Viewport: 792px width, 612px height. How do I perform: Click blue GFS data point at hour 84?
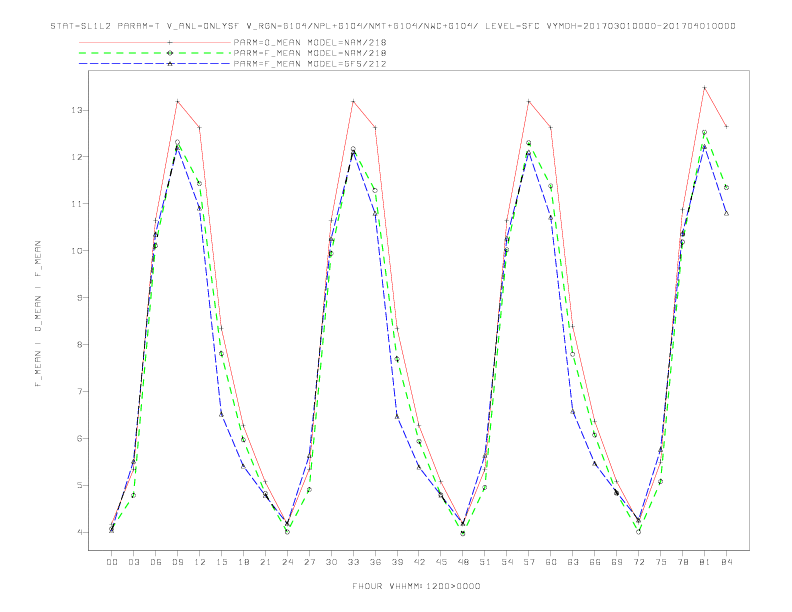click(726, 214)
